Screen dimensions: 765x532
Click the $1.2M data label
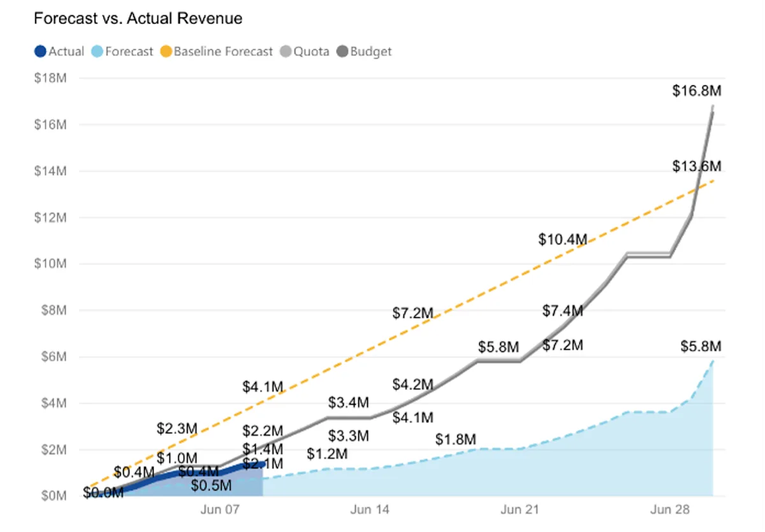pyautogui.click(x=327, y=454)
